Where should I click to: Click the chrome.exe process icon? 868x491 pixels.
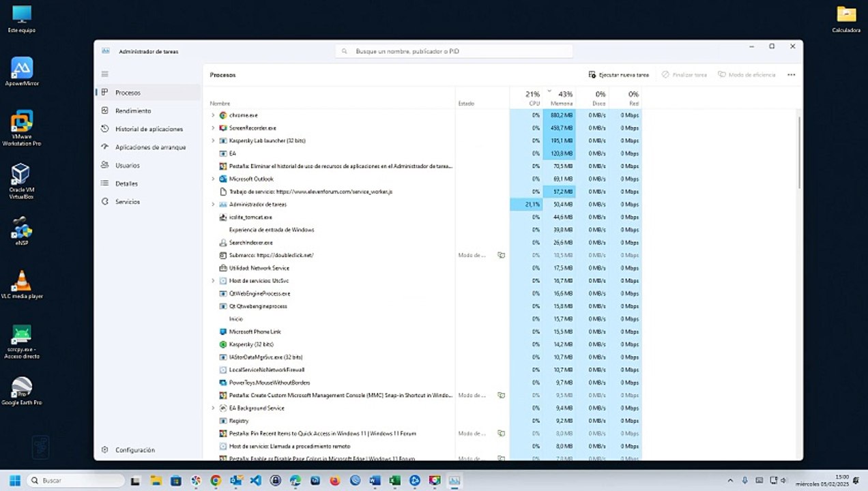[223, 115]
